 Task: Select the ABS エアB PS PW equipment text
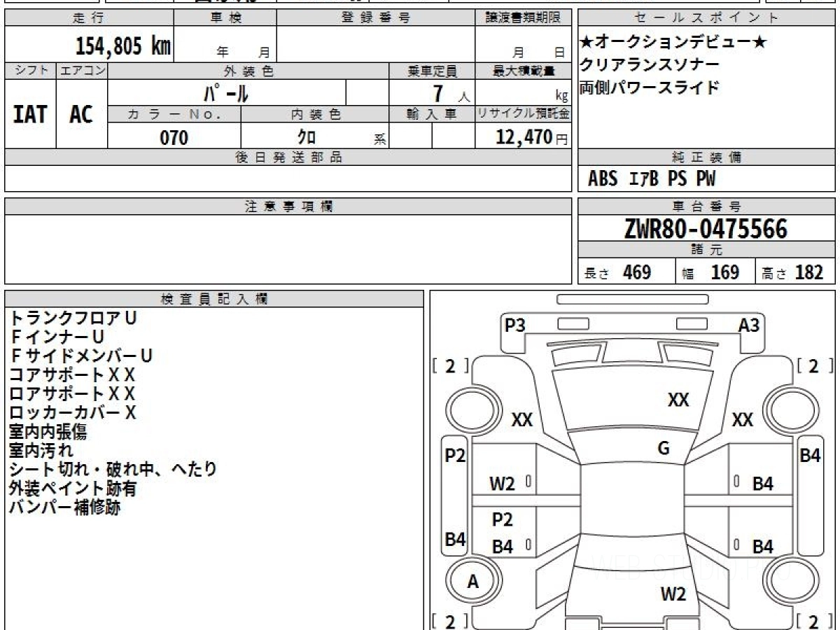(652, 179)
